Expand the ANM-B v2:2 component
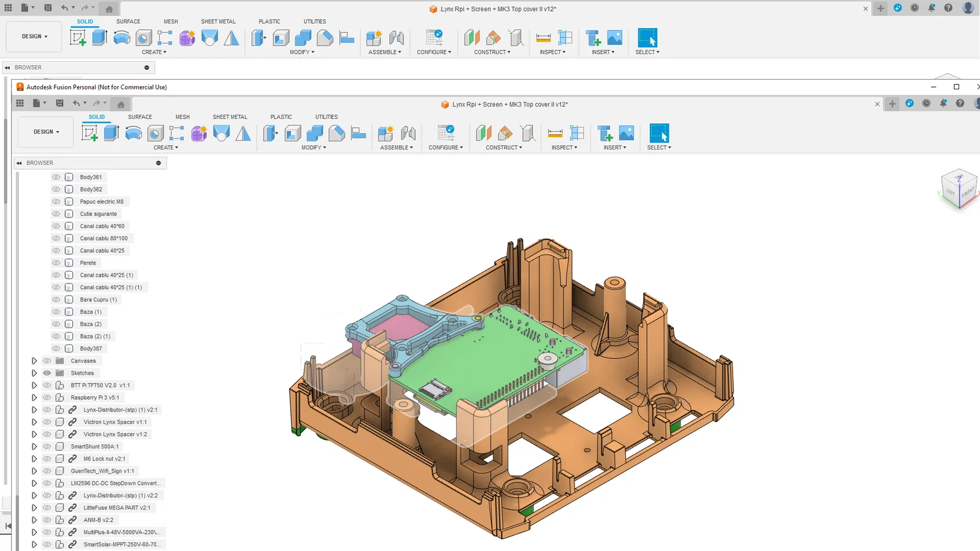 34,520
